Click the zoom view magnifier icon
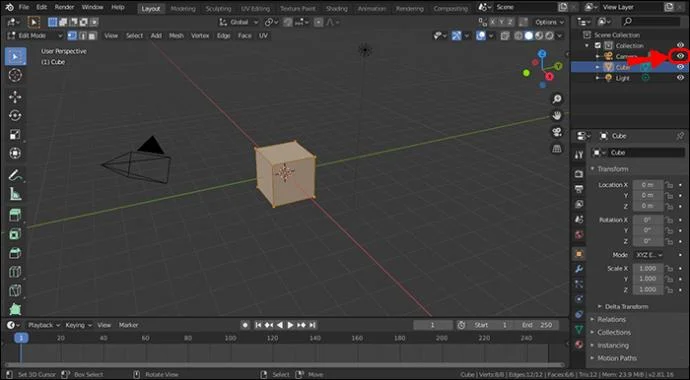The image size is (690, 380). (x=557, y=99)
